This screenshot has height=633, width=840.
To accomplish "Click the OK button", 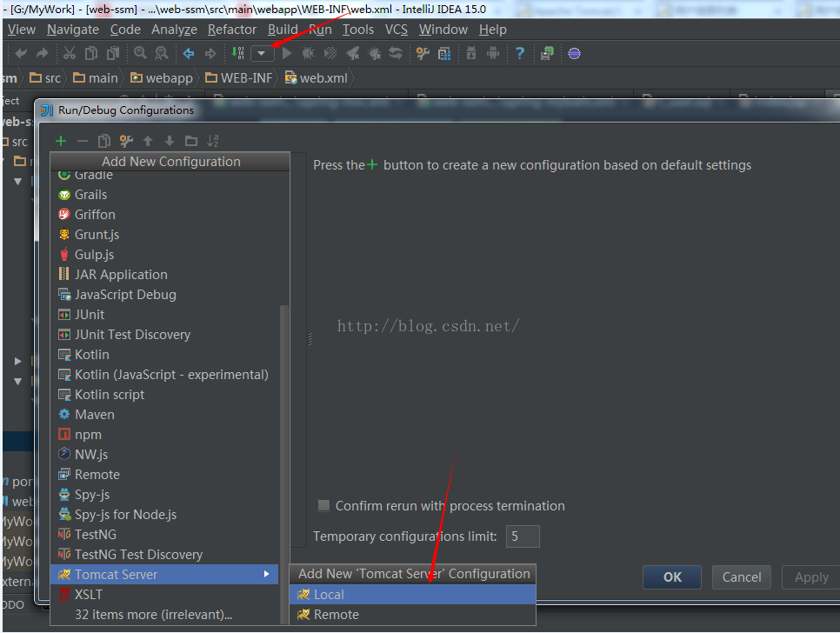I will (x=672, y=576).
